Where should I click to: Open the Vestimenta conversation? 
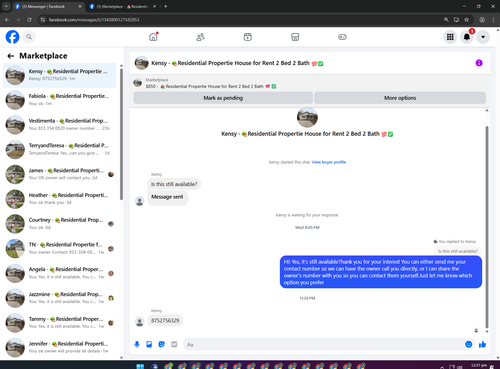[x=59, y=124]
